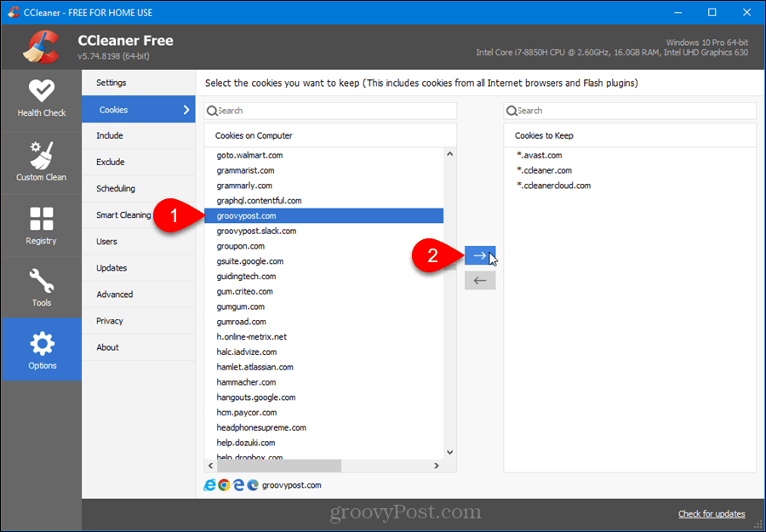This screenshot has width=766, height=532.
Task: Open the Registry cleaner section
Action: point(42,226)
